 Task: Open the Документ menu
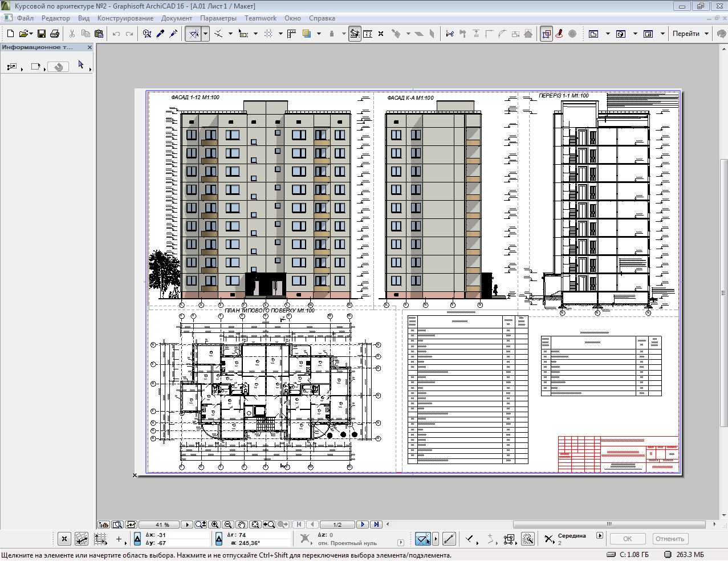tap(176, 18)
